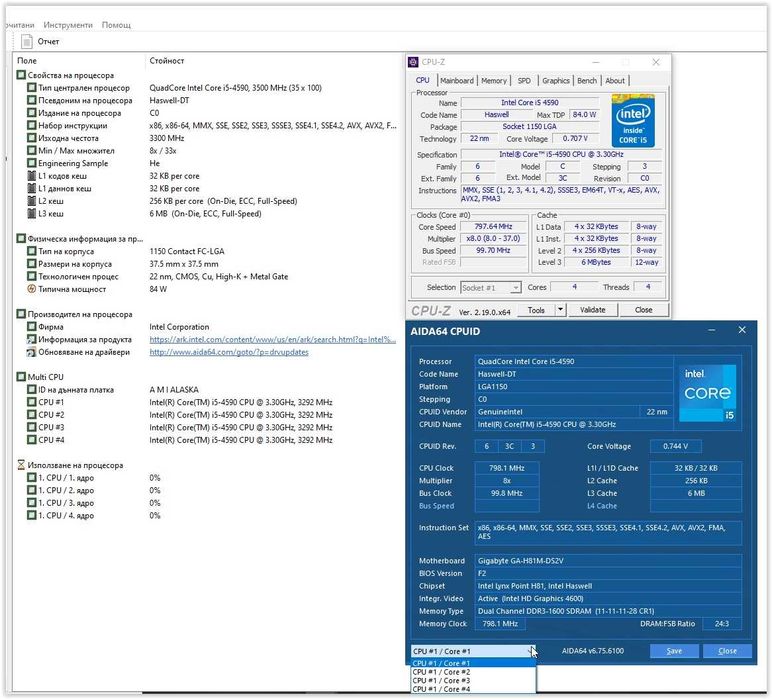772x699 pixels.
Task: Select Физическа информация group header
Action: click(x=85, y=239)
